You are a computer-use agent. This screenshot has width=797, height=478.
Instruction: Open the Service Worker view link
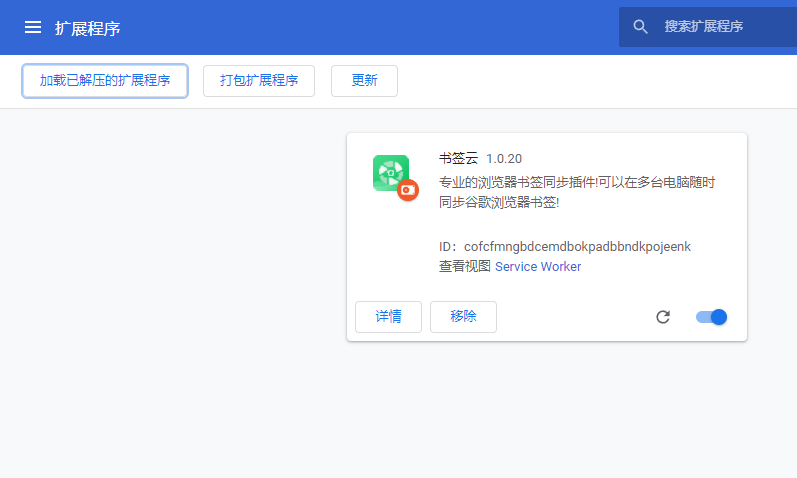[x=538, y=266]
